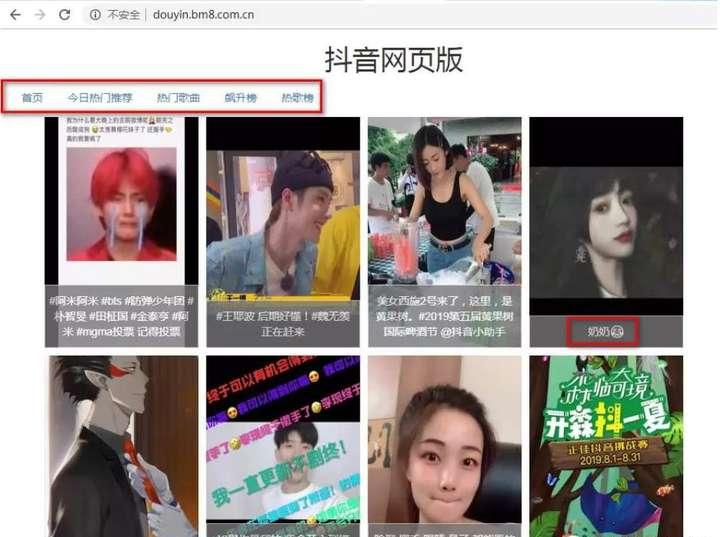The height and width of the screenshot is (537, 720).
Task: Open the 首页 navigation link
Action: 32,97
